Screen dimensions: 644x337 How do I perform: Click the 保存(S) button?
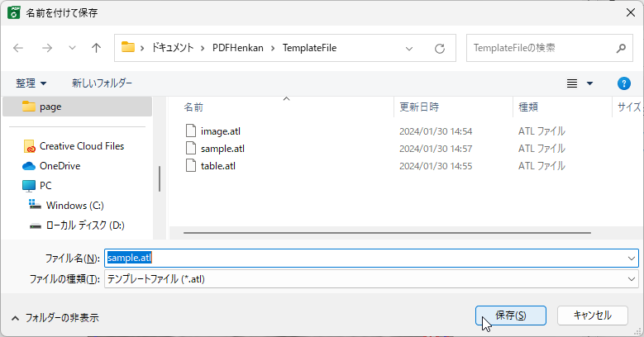[511, 316]
